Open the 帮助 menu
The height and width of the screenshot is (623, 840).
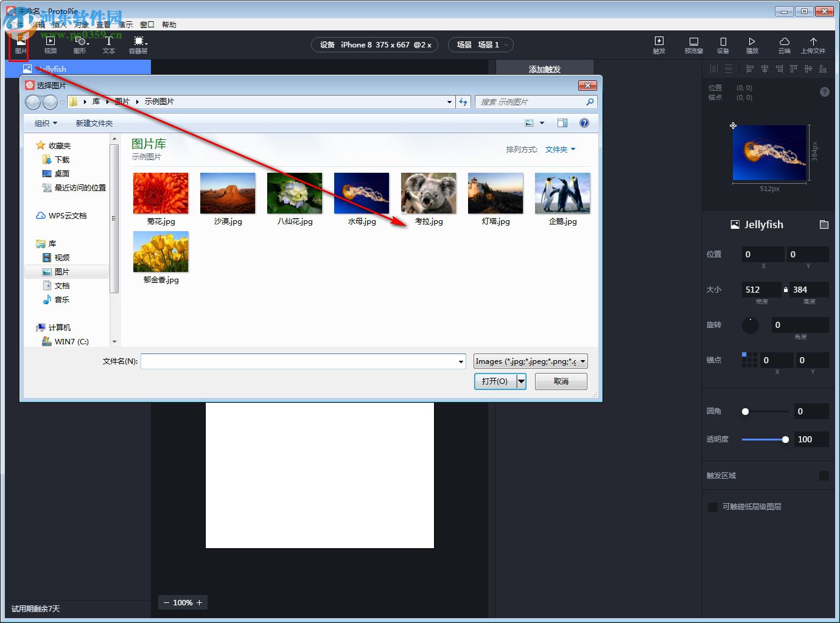169,25
